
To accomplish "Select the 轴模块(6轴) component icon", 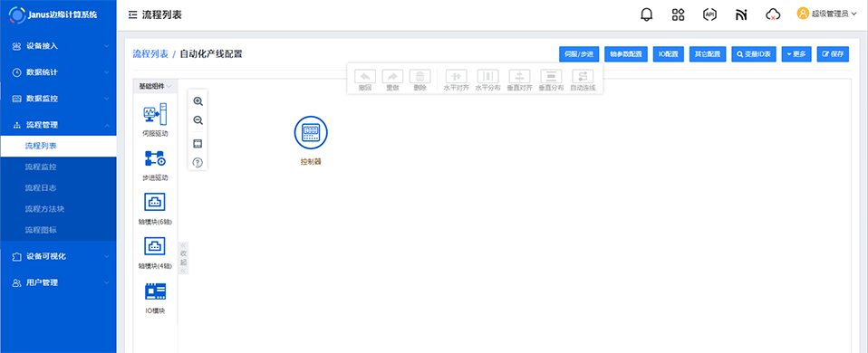I will click(155, 202).
